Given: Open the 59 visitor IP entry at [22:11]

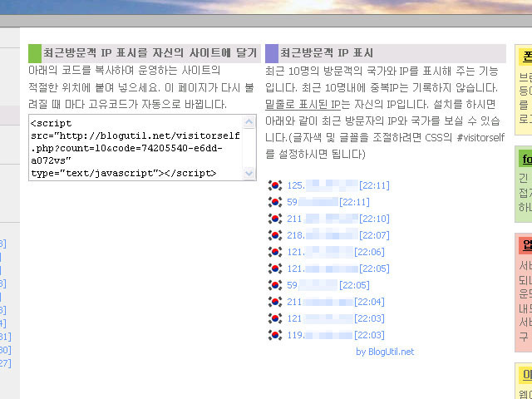Looking at the screenshot, I should click(x=328, y=202).
